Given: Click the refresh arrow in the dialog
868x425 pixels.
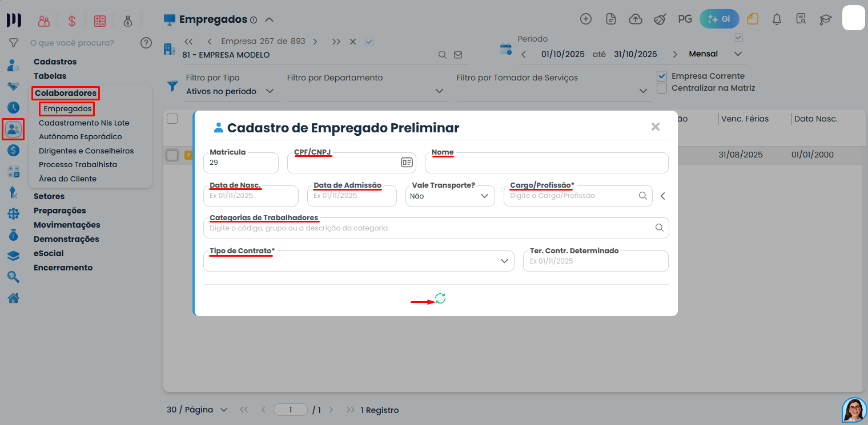Looking at the screenshot, I should point(440,298).
